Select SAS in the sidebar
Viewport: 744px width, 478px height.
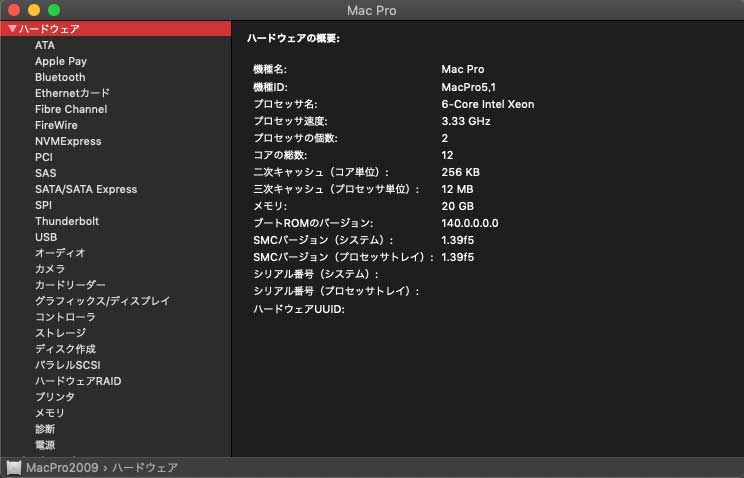coord(45,173)
